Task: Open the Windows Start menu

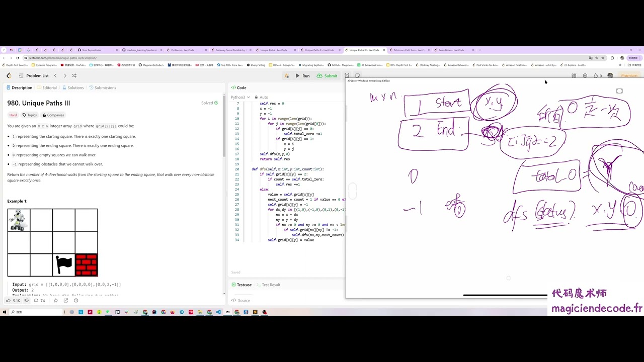Action: [x=5, y=312]
